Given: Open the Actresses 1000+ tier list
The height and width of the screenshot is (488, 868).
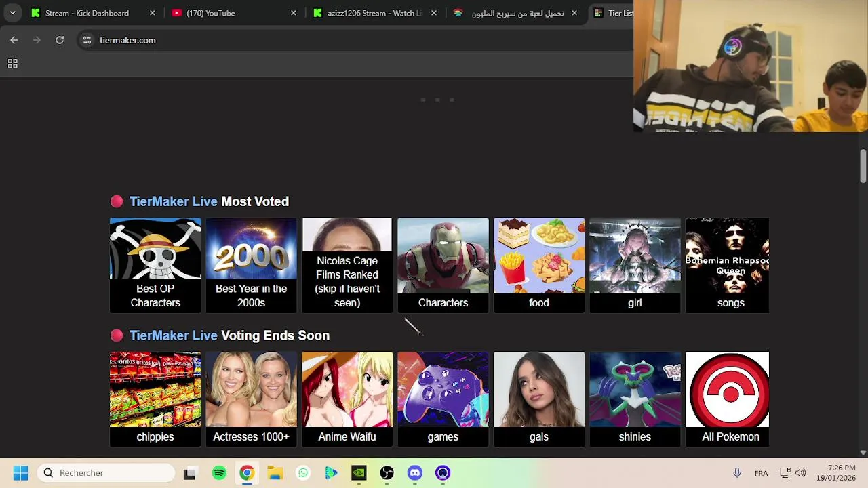Looking at the screenshot, I should 251,399.
